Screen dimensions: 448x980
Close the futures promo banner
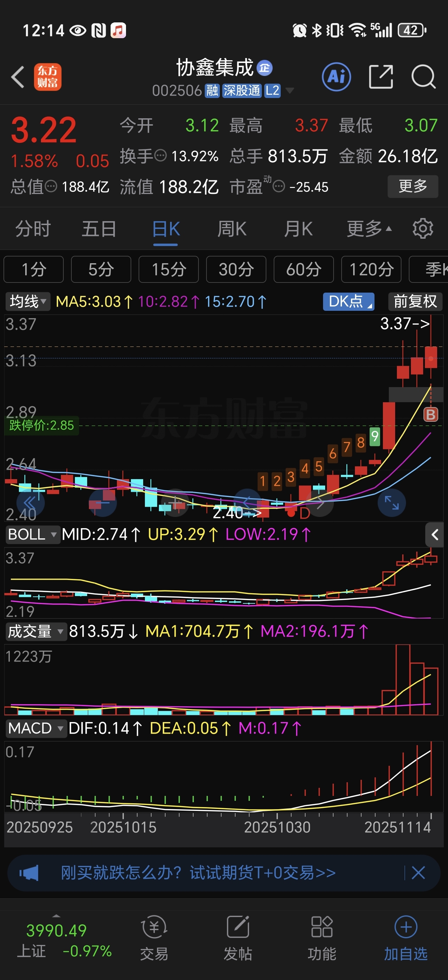point(418,872)
